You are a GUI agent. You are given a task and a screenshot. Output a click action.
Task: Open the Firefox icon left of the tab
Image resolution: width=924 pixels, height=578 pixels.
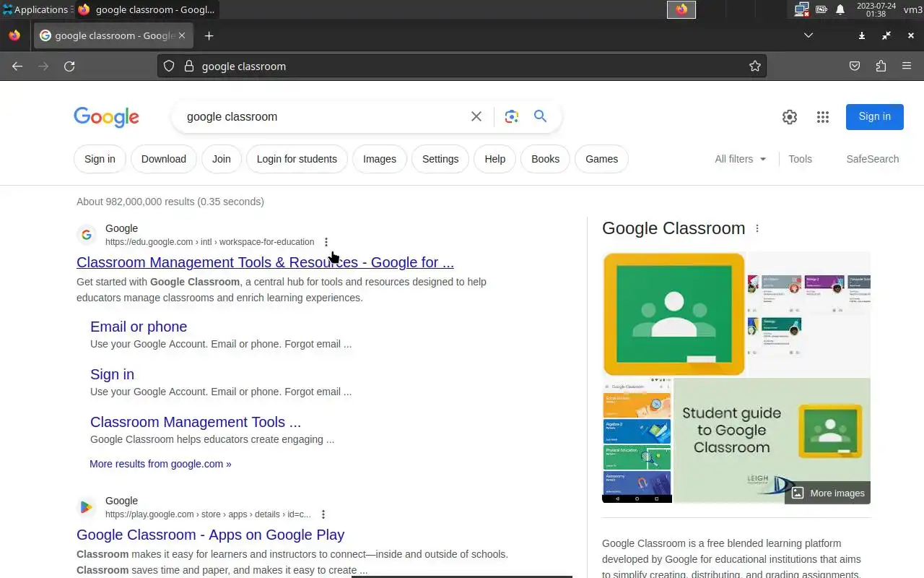coord(14,35)
